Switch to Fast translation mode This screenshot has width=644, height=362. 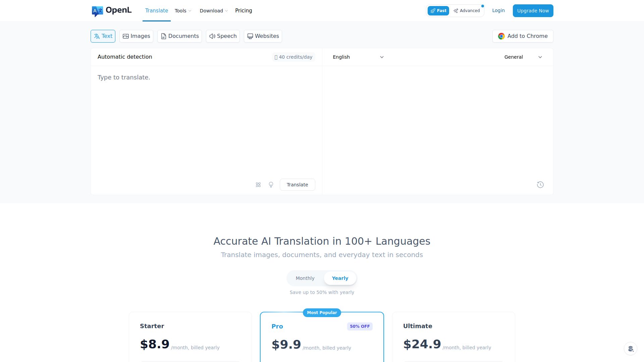[x=438, y=11]
